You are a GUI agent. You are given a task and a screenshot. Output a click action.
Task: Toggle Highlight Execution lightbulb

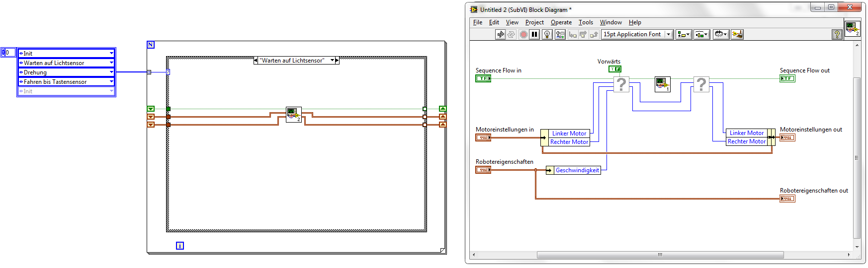click(x=547, y=34)
